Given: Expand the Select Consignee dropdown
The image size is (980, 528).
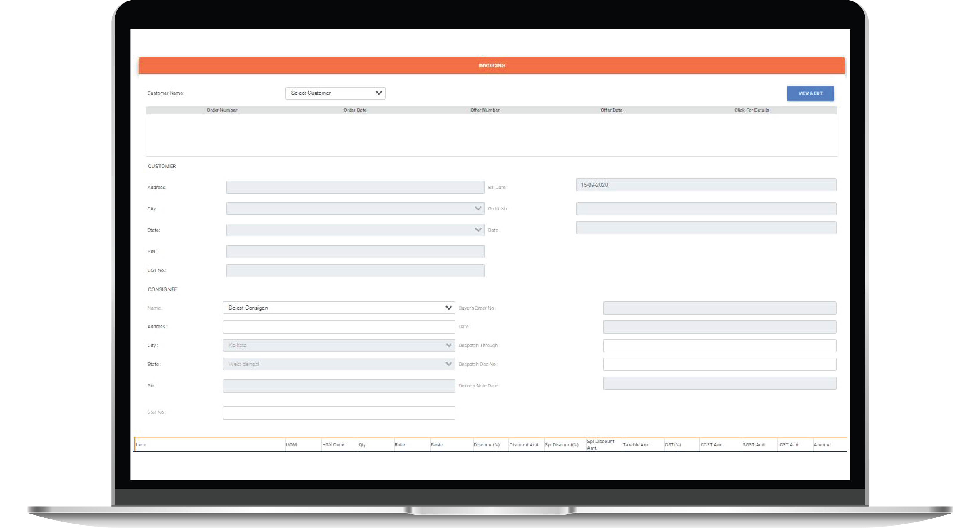Looking at the screenshot, I should [339, 308].
